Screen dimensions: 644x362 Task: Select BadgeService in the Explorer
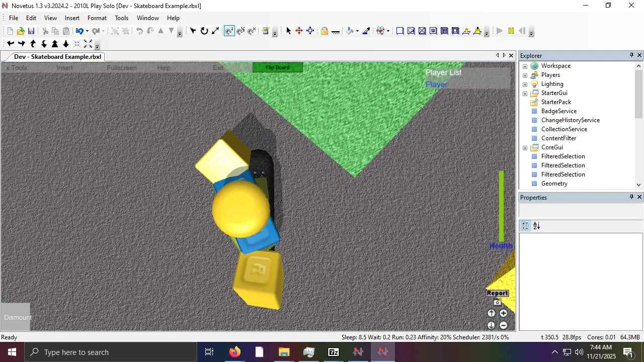tap(559, 111)
